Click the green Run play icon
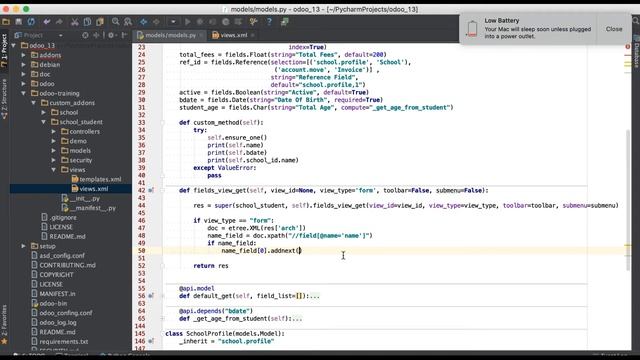This screenshot has height=360, width=640. [188, 22]
